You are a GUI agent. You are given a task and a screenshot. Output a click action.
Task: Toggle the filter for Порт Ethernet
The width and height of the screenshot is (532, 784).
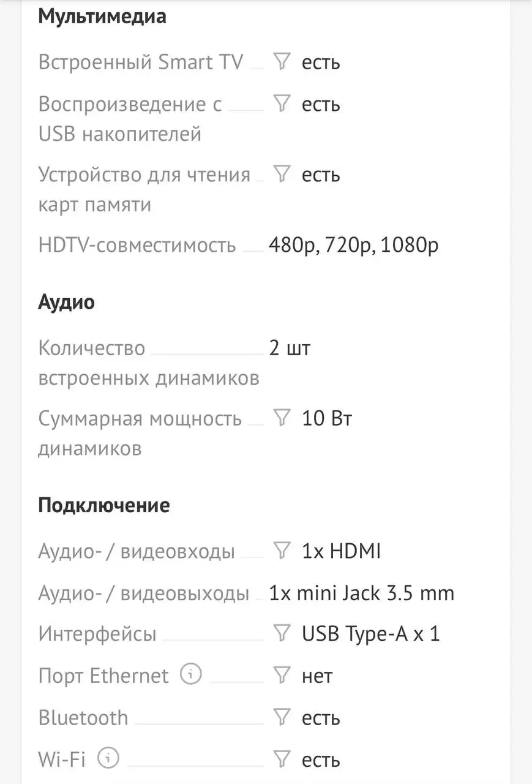coord(281,676)
